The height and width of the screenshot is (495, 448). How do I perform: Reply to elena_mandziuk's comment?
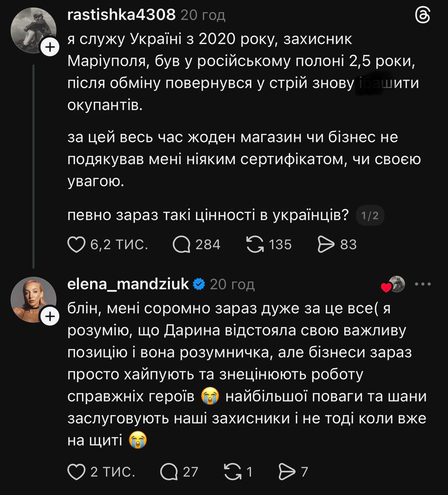point(169,472)
